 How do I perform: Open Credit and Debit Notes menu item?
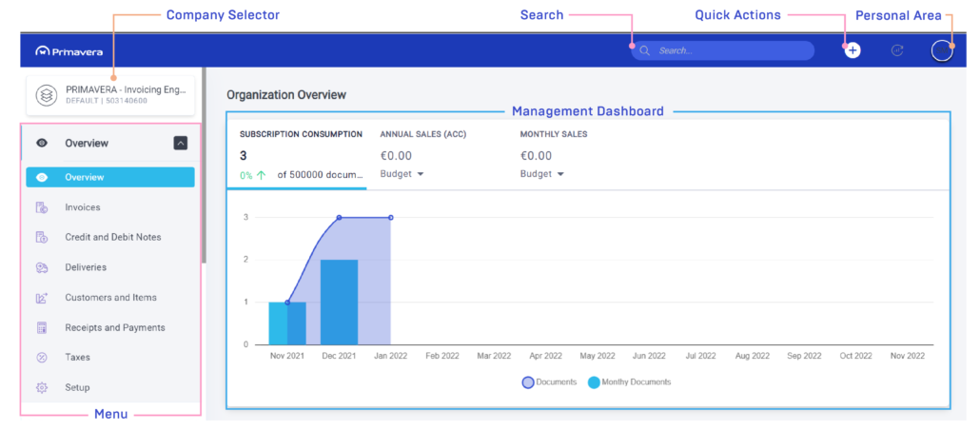112,237
